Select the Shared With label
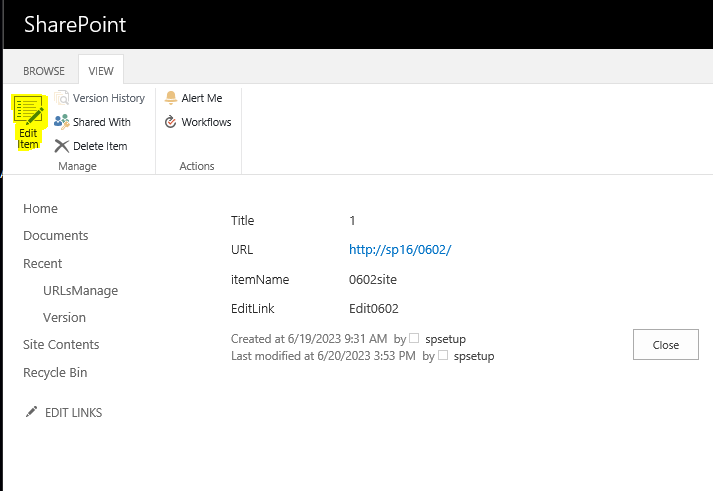The image size is (713, 491). click(x=101, y=122)
